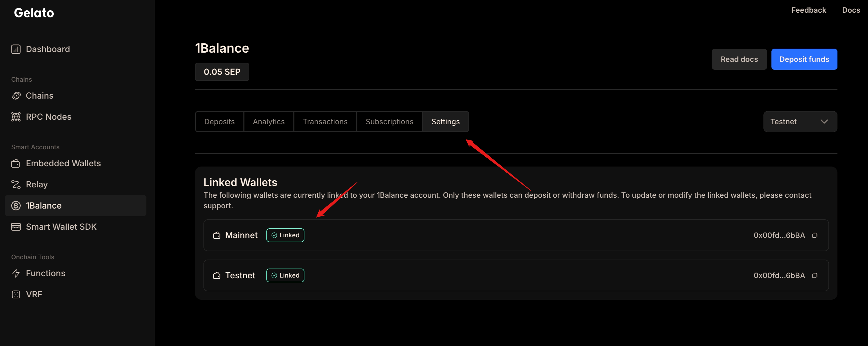Click the Chains spiral icon

pos(16,96)
